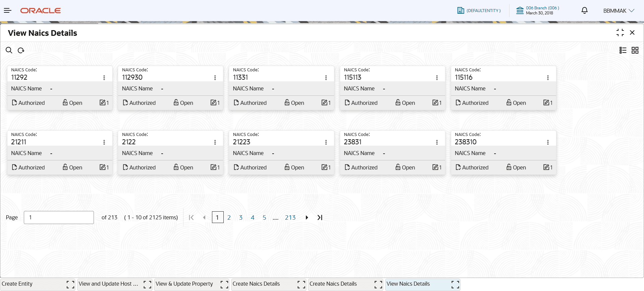644x291 pixels.
Task: Click Authorized document icon on card 21223
Action: coord(236,167)
